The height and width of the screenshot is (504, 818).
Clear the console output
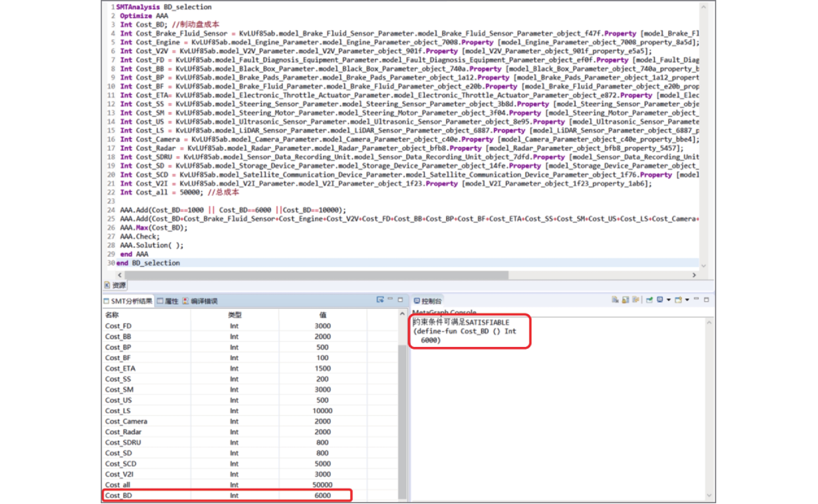[615, 299]
